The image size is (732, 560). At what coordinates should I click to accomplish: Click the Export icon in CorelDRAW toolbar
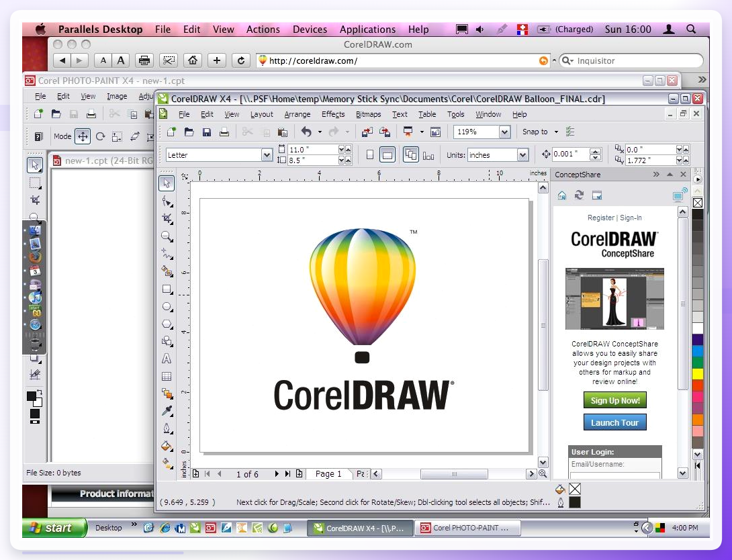pyautogui.click(x=385, y=132)
